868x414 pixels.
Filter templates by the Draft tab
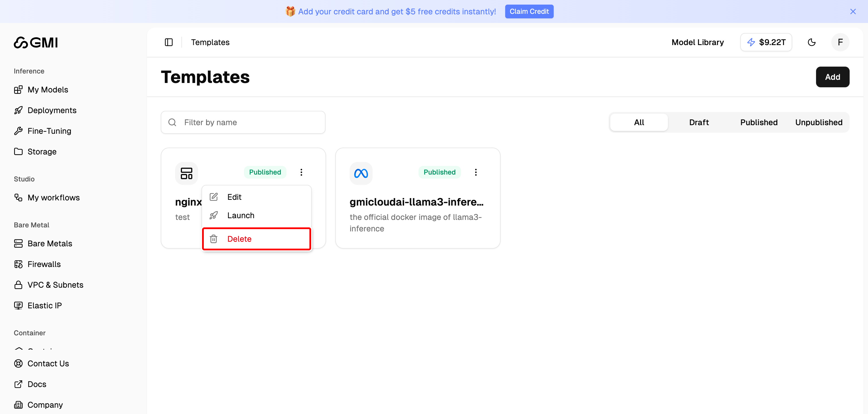pyautogui.click(x=699, y=122)
